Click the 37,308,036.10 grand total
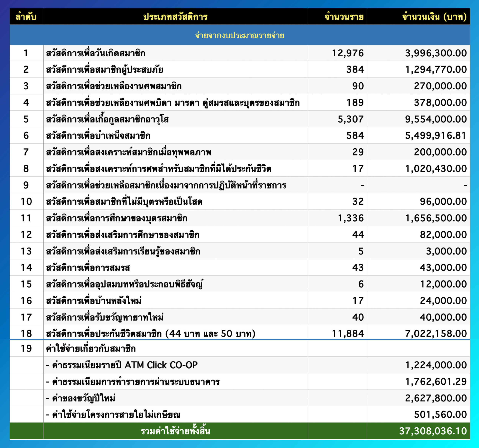The width and height of the screenshot is (479, 448). point(433,431)
